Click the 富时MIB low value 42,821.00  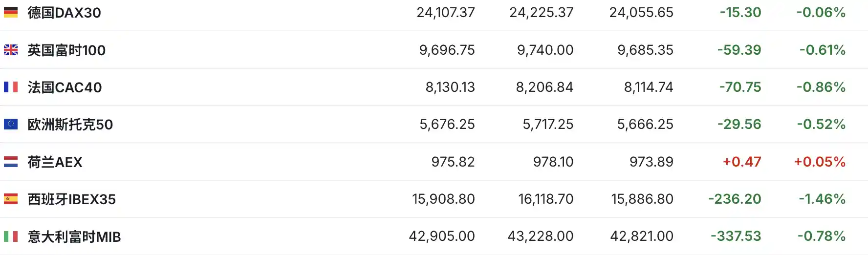point(641,236)
